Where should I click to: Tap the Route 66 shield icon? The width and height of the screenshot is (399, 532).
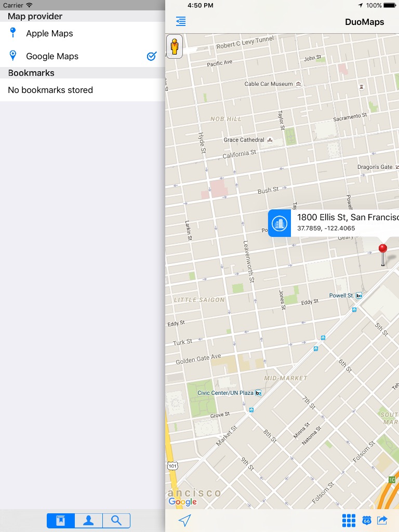coord(367,521)
